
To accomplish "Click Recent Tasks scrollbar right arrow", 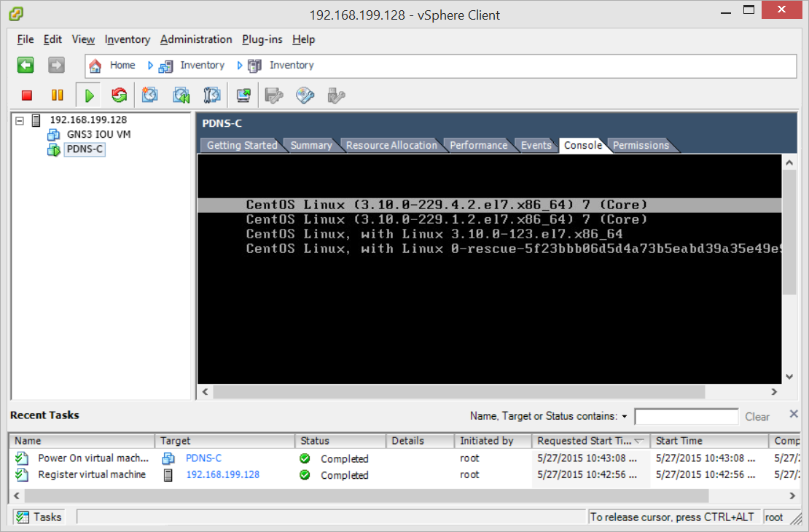I will click(792, 496).
